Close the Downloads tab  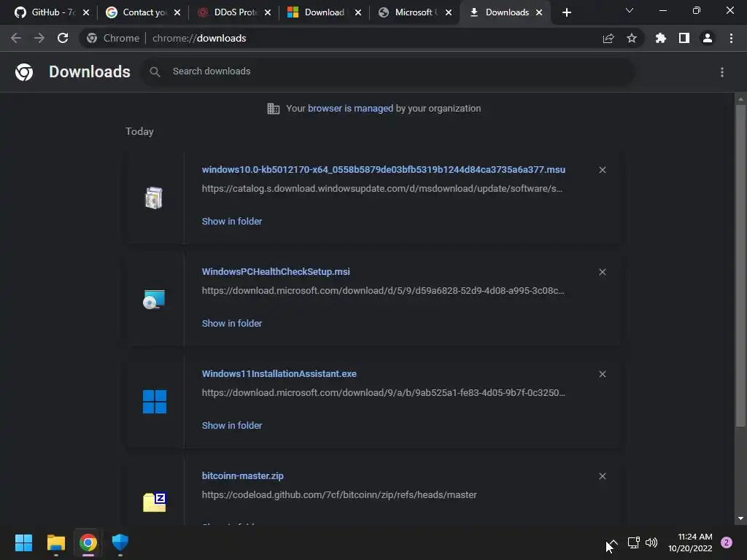(539, 12)
